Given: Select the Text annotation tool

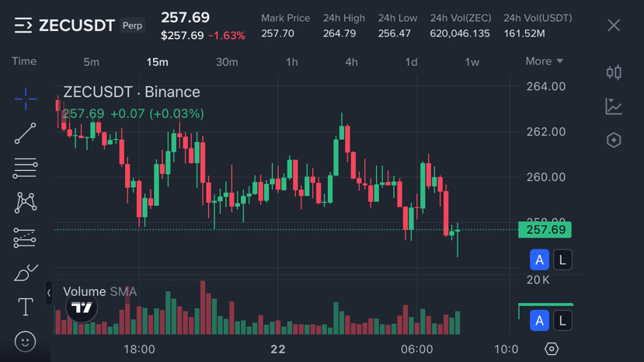Looking at the screenshot, I should click(x=25, y=307).
